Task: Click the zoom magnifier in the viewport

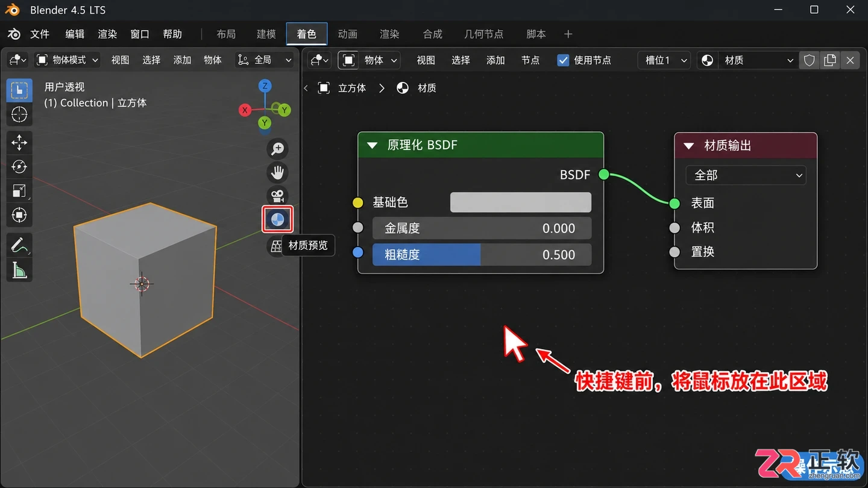Action: 277,149
